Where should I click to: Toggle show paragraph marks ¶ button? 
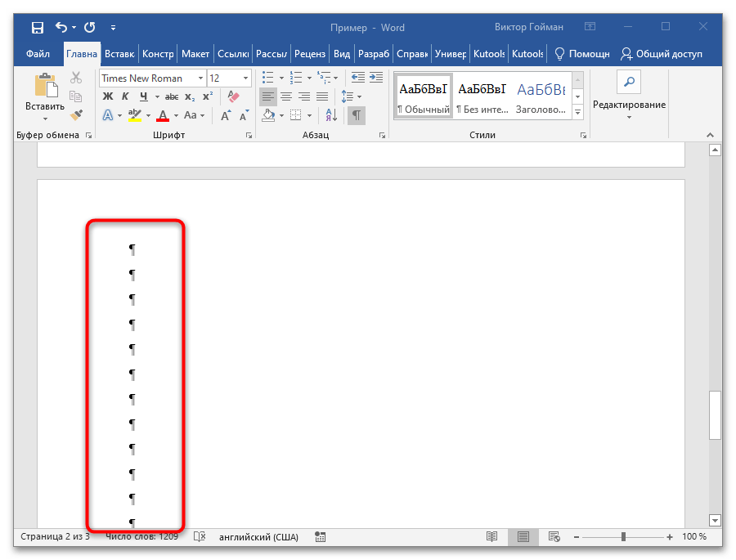pyautogui.click(x=357, y=115)
